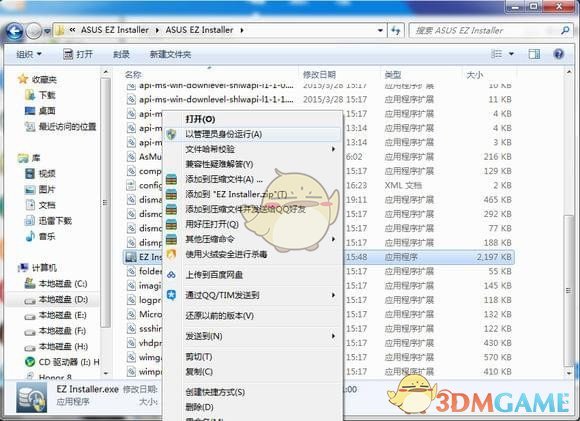
Task: Click the 刻录 toolbar button
Action: (121, 54)
